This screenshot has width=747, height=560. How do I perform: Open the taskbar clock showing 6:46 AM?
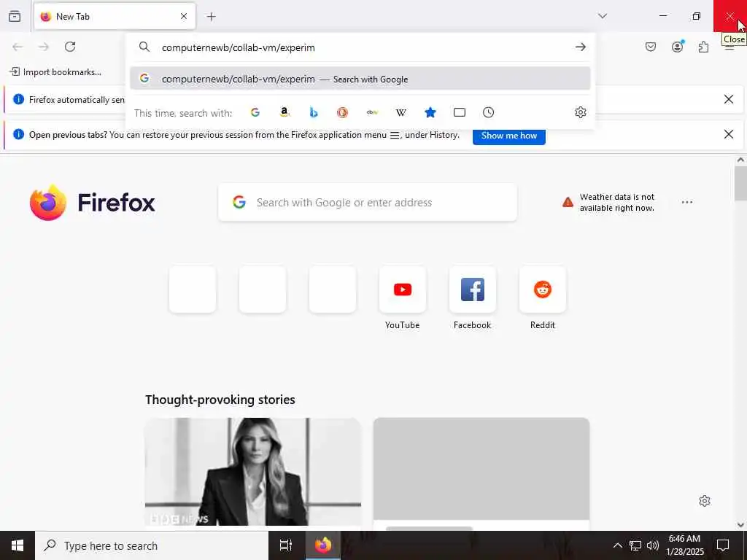(684, 545)
